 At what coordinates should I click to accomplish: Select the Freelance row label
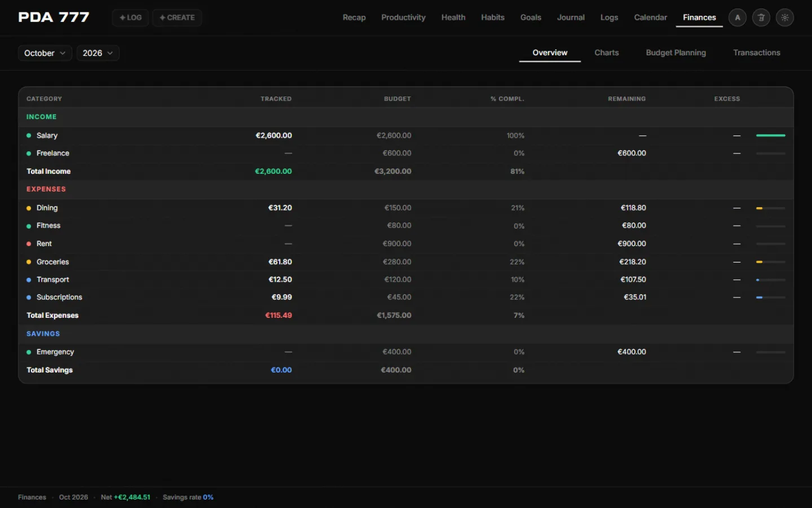(x=53, y=153)
